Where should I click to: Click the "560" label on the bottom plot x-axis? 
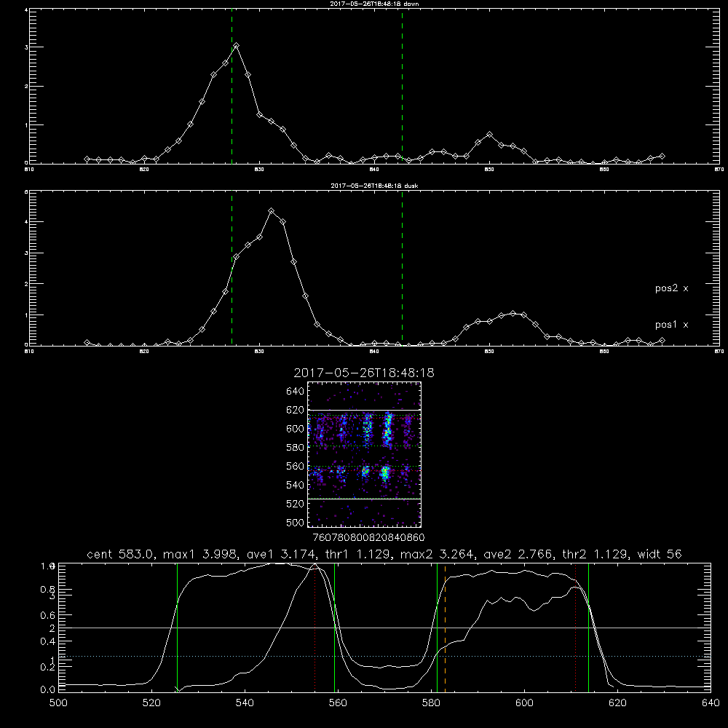coord(338,703)
